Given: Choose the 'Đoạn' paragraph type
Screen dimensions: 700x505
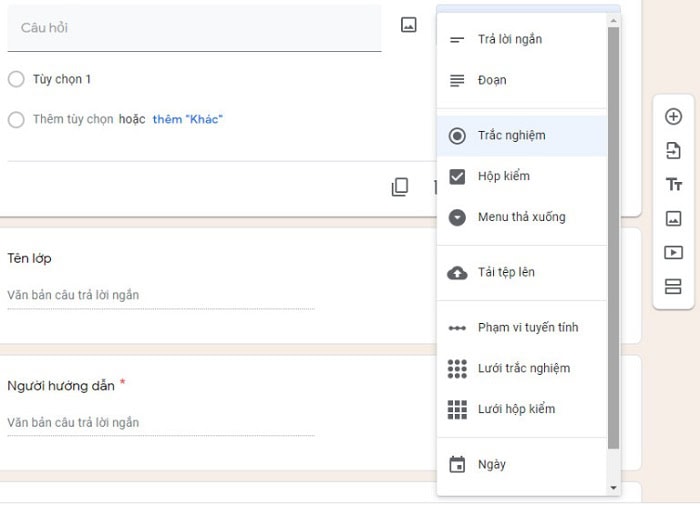Looking at the screenshot, I should click(x=521, y=80).
